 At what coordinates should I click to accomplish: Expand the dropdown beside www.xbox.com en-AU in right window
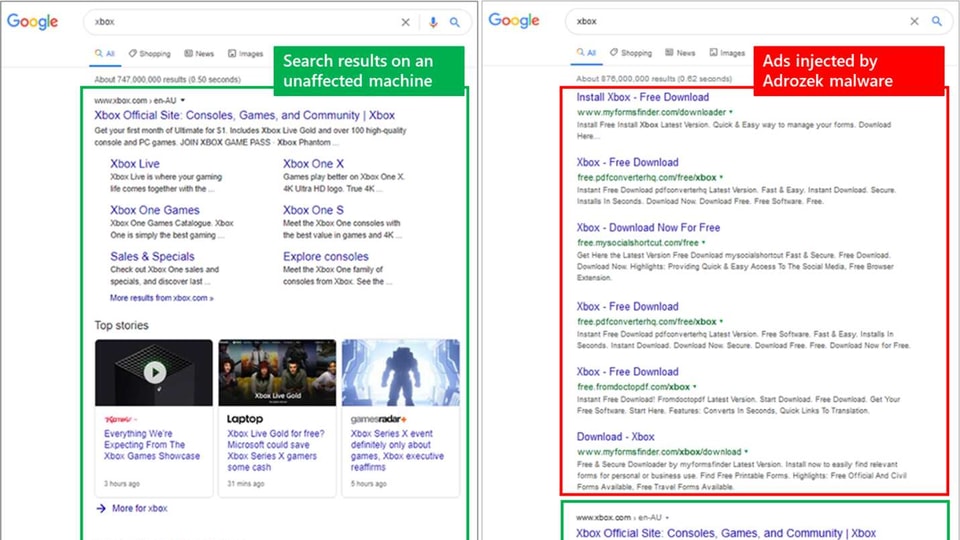667,517
